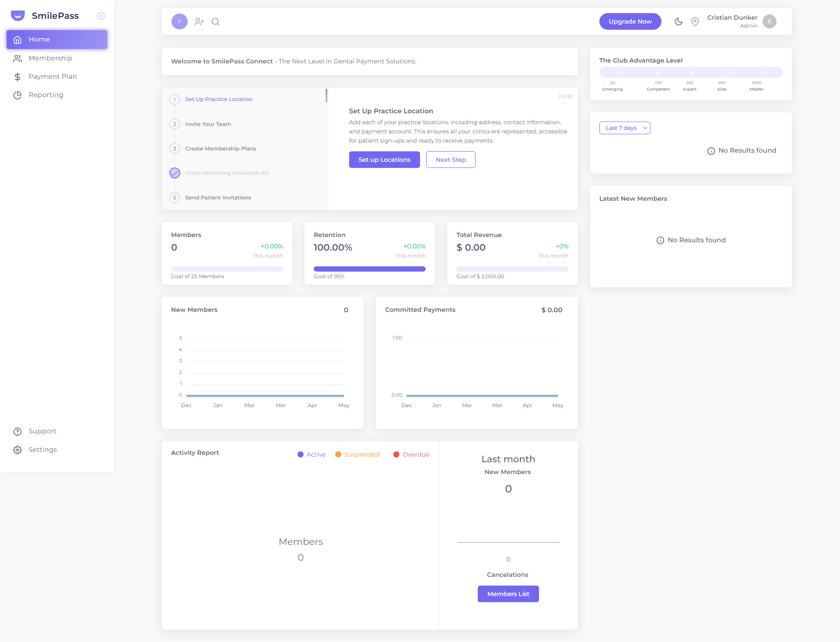Open the search magnifier icon
The image size is (840, 642).
point(216,21)
